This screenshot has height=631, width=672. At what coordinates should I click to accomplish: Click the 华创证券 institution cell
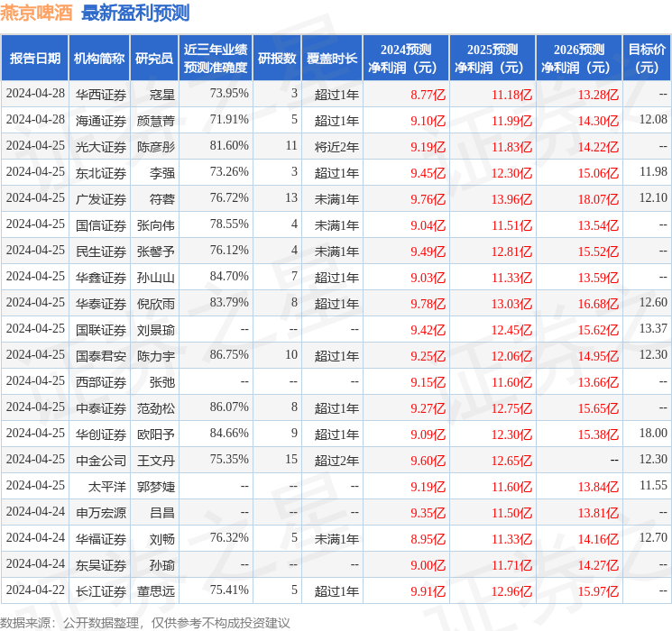101,434
